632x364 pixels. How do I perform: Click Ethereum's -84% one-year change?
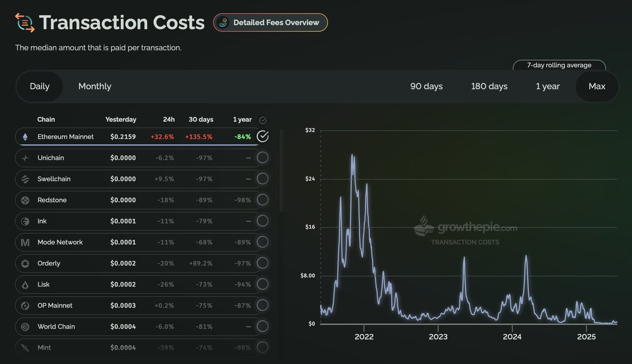[x=243, y=137]
